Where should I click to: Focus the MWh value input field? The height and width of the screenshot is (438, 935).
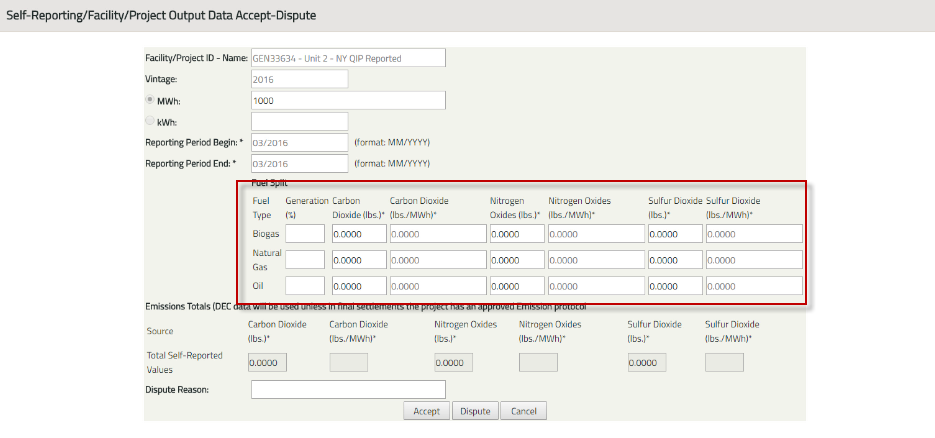[x=348, y=101]
